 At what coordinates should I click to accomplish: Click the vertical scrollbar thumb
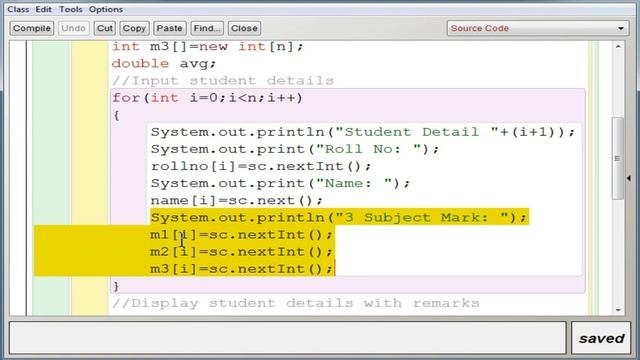pyautogui.click(x=618, y=158)
